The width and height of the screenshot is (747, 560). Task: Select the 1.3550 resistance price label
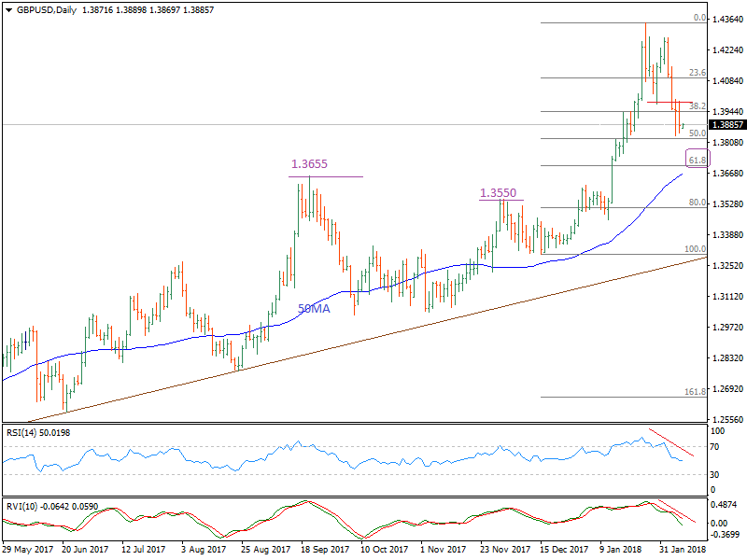[x=498, y=193]
